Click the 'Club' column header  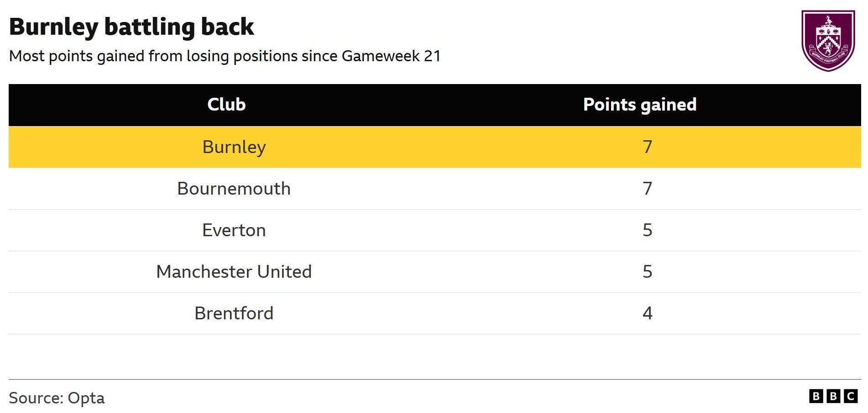(226, 105)
